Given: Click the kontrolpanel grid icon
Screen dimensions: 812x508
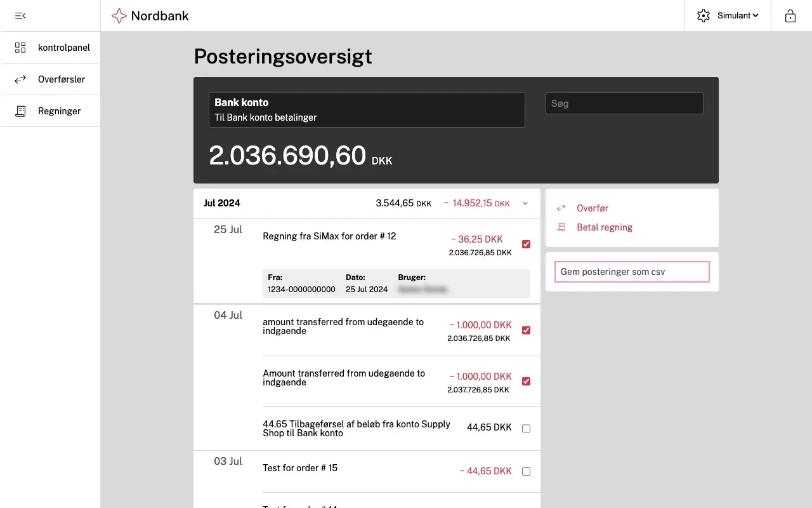Looking at the screenshot, I should point(19,47).
